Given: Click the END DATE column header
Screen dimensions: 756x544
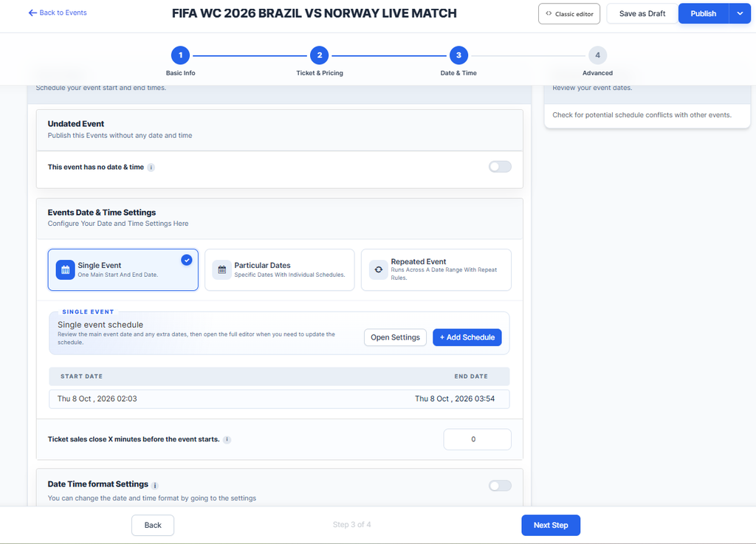Looking at the screenshot, I should [x=471, y=376].
